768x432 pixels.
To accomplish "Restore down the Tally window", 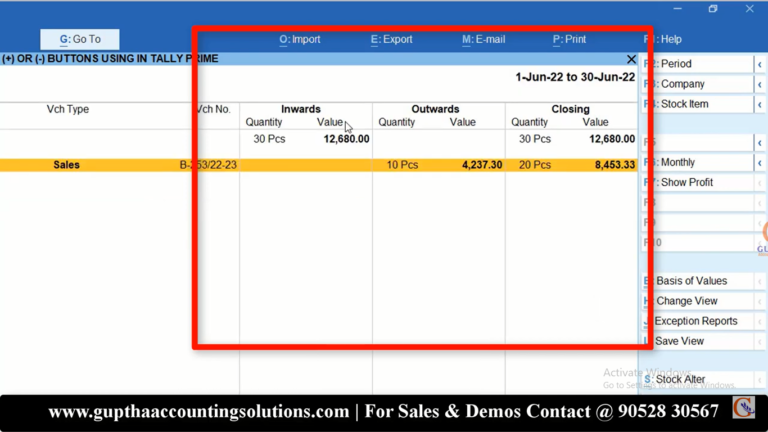I will pos(713,9).
